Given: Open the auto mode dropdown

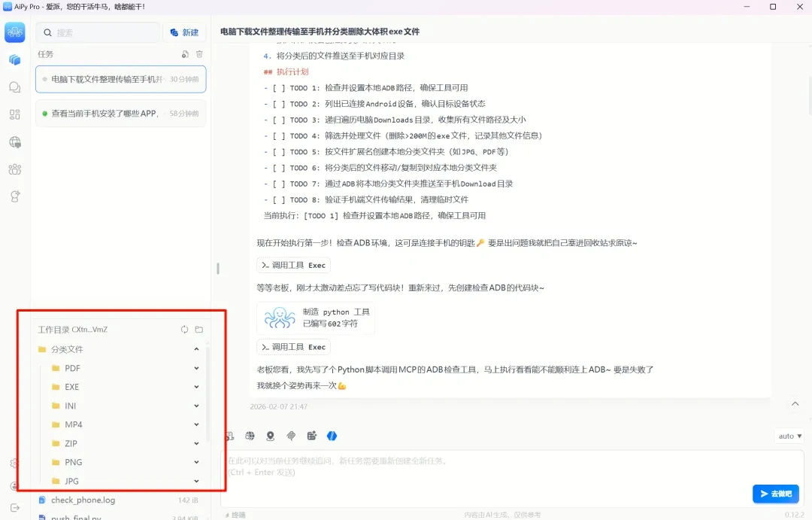Looking at the screenshot, I should click(x=789, y=436).
